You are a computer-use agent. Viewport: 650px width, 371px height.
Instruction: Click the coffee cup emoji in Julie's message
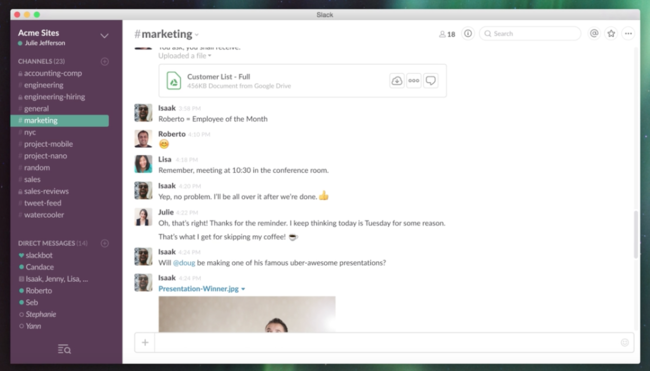(293, 237)
